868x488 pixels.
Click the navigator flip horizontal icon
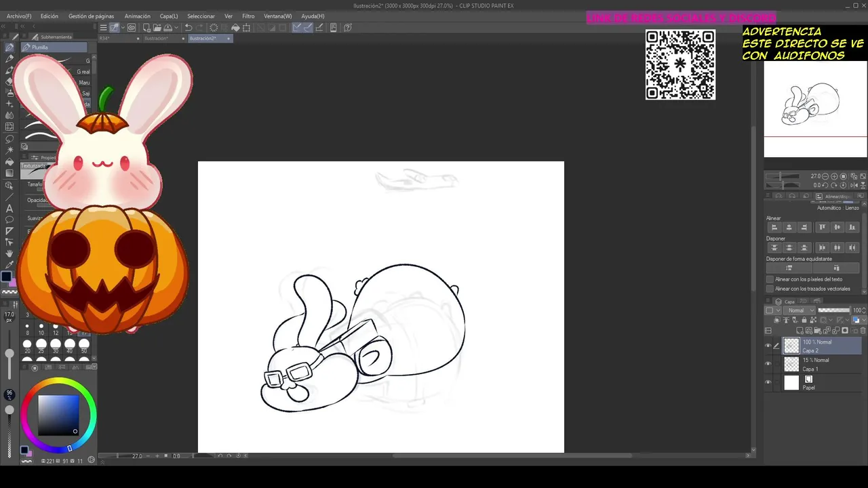pos(856,185)
